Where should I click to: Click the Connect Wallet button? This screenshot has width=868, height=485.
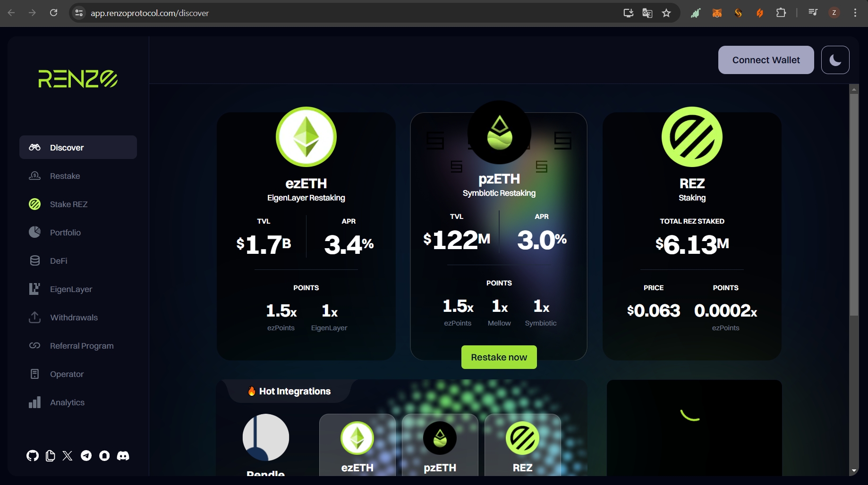point(766,60)
